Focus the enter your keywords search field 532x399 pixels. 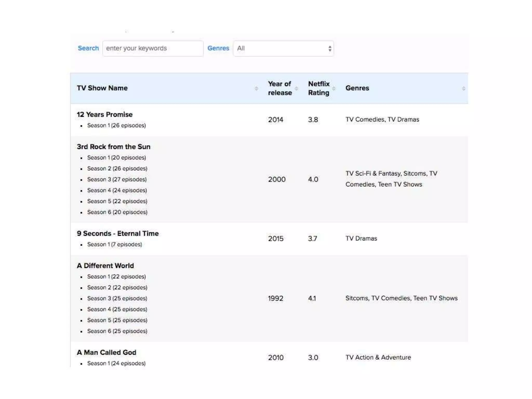(153, 49)
